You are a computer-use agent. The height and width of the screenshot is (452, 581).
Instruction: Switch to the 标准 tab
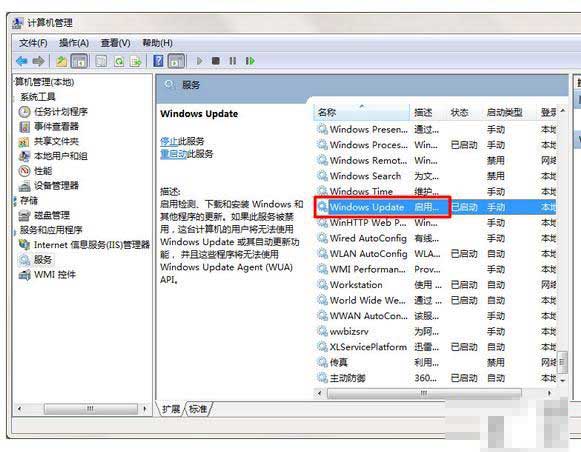(x=198, y=409)
